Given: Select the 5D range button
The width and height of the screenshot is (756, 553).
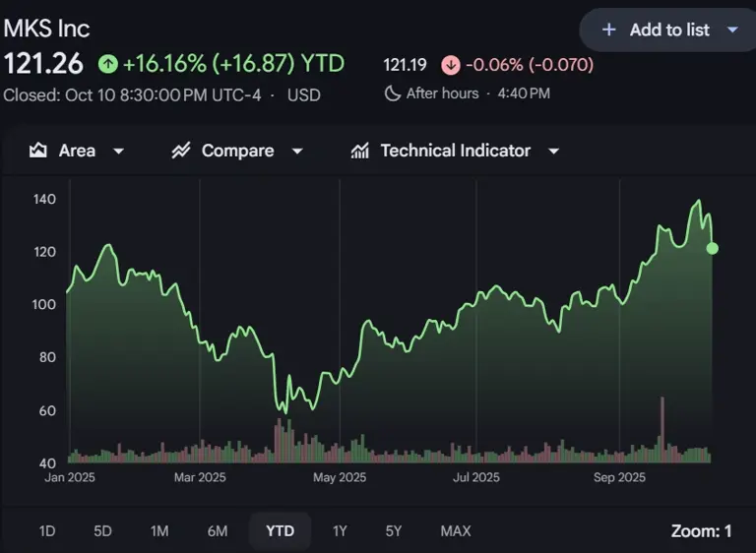Looking at the screenshot, I should click(102, 531).
